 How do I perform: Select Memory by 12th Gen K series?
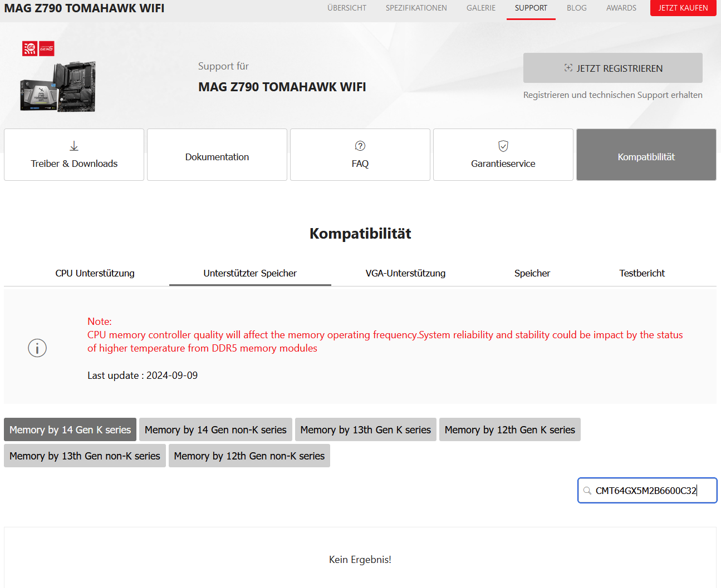point(510,429)
